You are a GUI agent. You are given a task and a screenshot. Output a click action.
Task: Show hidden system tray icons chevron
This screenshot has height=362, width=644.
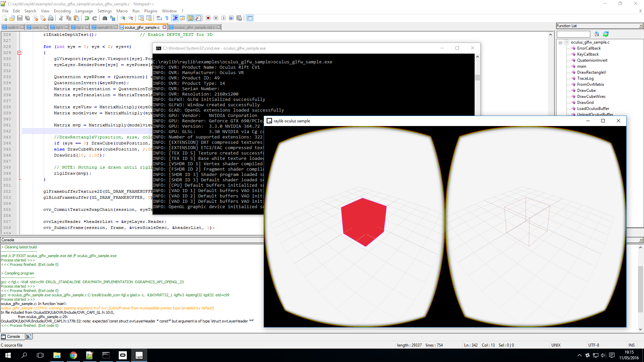(x=579, y=355)
